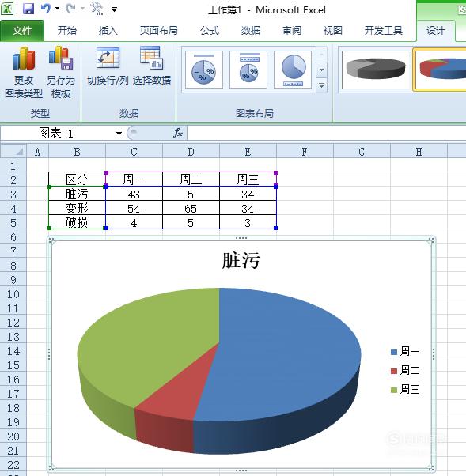Click the chart's top-left corner sizing handle
This screenshot has width=466, height=476.
pos(51,240)
